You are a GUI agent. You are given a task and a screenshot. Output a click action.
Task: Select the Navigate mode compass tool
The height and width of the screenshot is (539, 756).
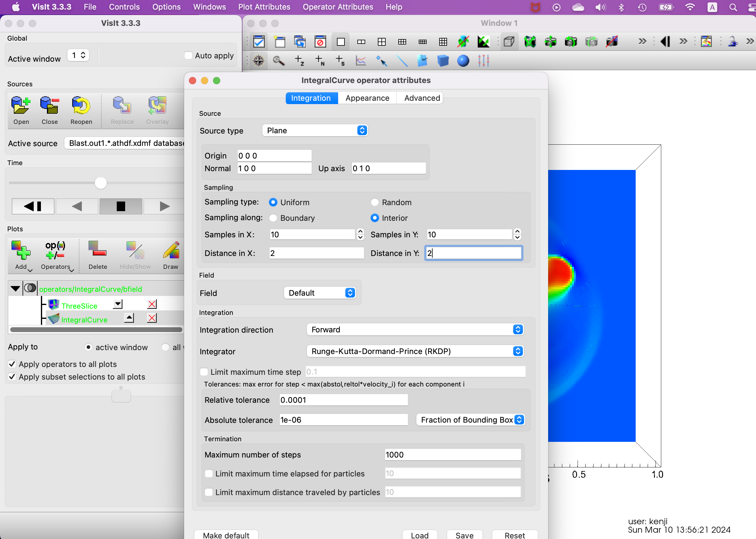coord(258,61)
